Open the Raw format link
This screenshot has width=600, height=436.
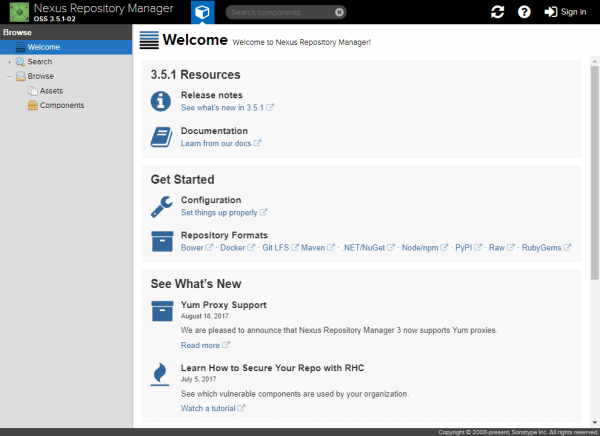click(x=502, y=248)
